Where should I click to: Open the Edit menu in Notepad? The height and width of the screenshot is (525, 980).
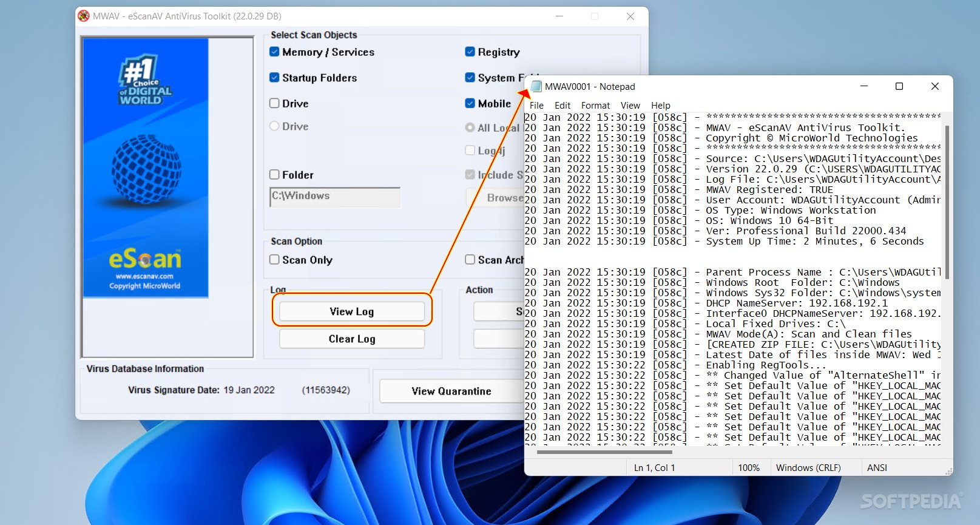pos(563,105)
